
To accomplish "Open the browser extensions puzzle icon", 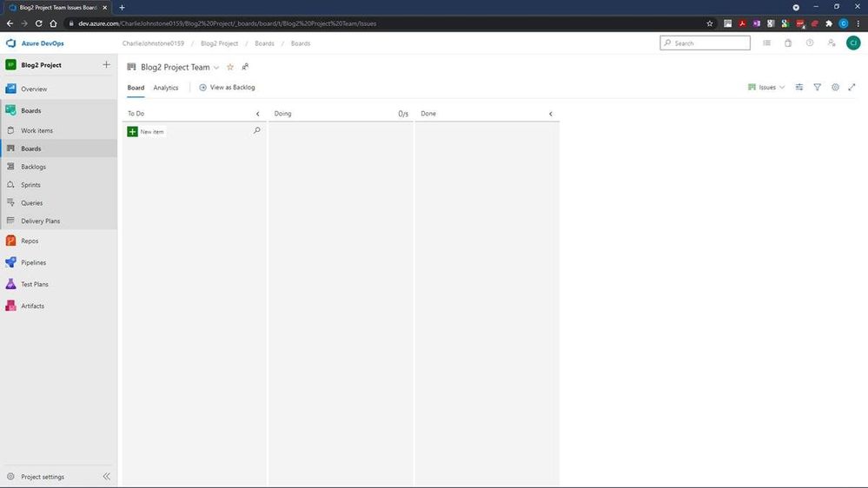I will pyautogui.click(x=829, y=23).
